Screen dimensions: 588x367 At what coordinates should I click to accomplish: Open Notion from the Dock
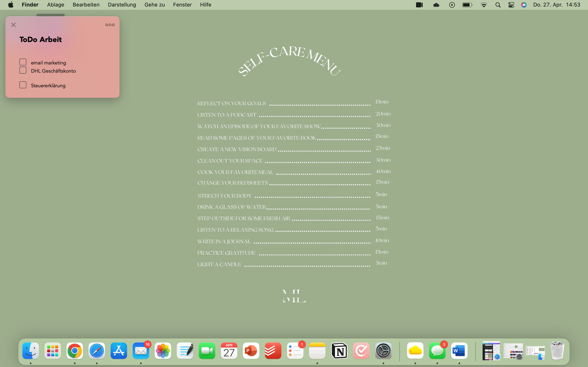tap(339, 351)
